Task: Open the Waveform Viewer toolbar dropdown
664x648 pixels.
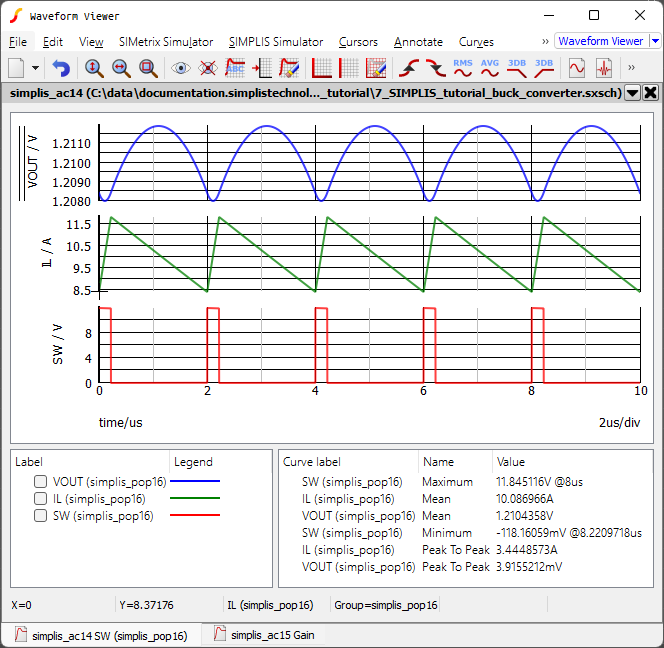Action: pos(655,41)
